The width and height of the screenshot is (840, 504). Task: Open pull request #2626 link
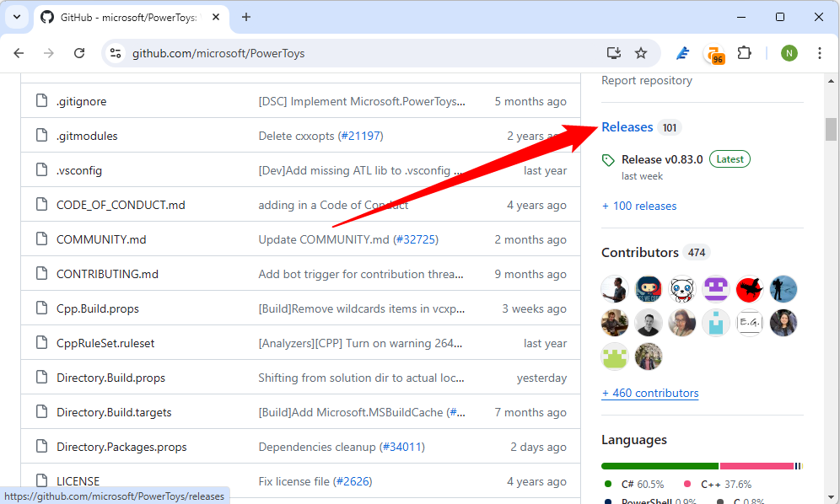353,481
